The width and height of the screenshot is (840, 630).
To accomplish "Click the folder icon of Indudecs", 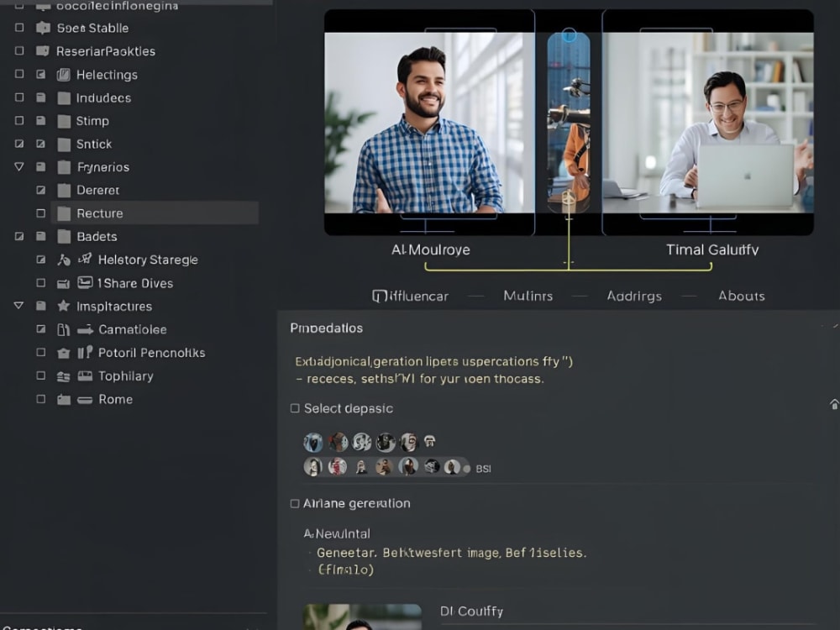I will click(x=64, y=98).
